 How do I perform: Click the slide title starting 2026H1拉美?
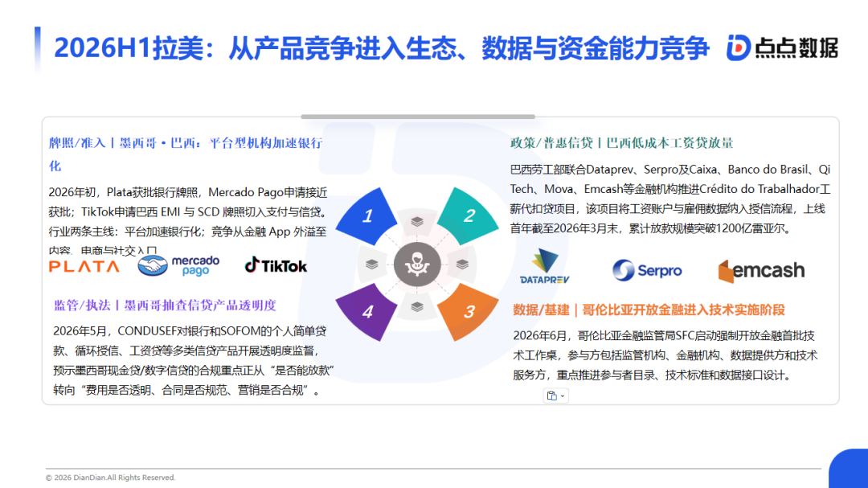click(x=382, y=47)
